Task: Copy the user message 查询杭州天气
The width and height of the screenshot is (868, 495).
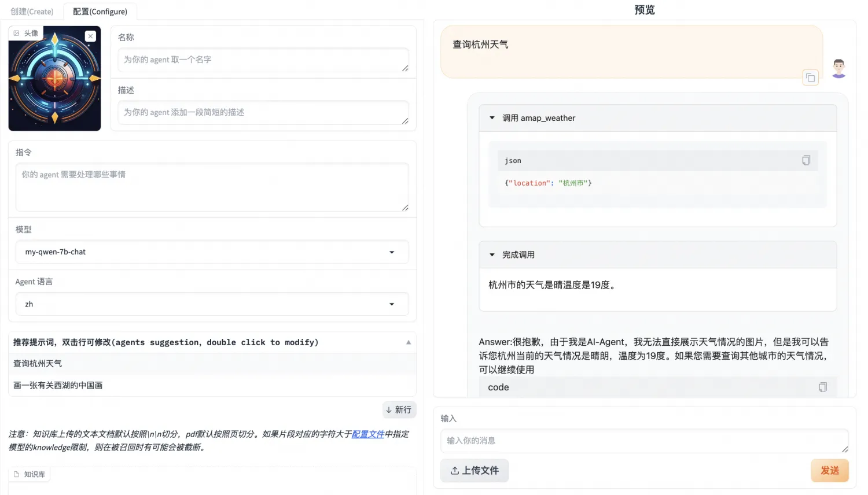Action: click(810, 77)
